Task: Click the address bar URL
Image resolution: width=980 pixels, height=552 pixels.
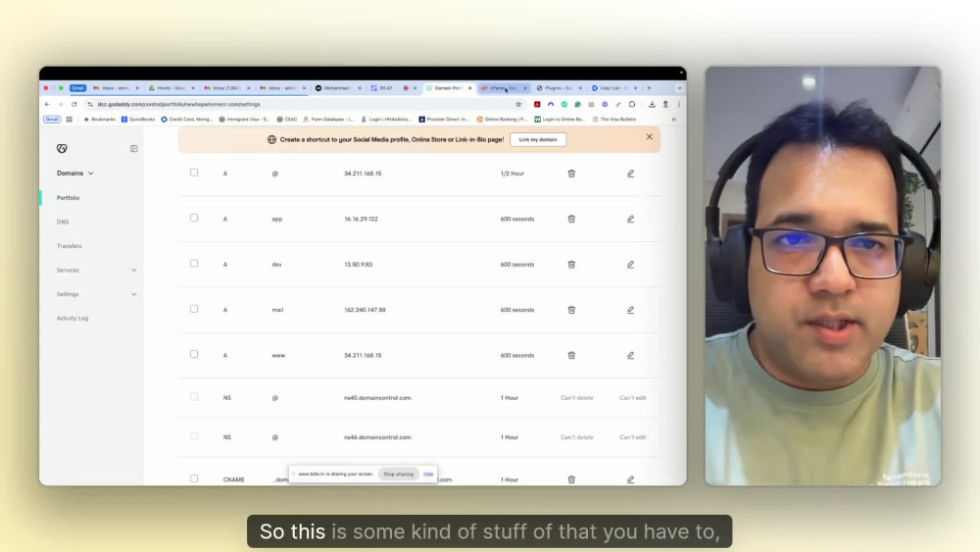Action: [x=178, y=104]
